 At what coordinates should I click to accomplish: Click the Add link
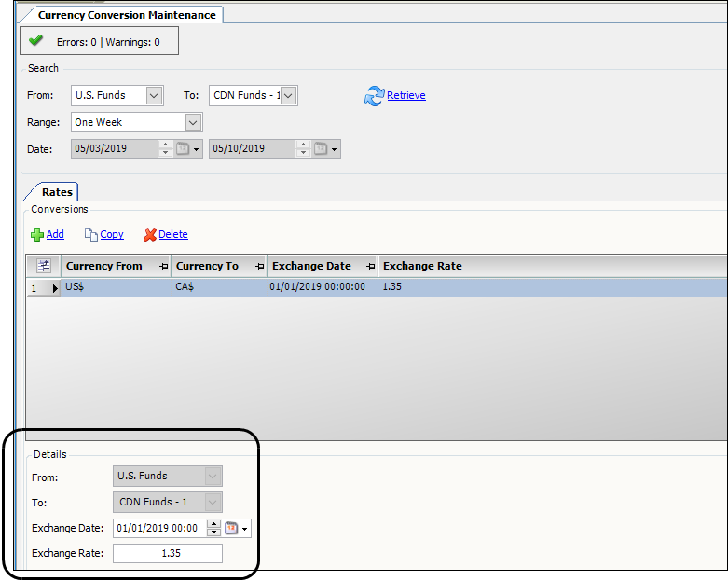click(x=55, y=234)
